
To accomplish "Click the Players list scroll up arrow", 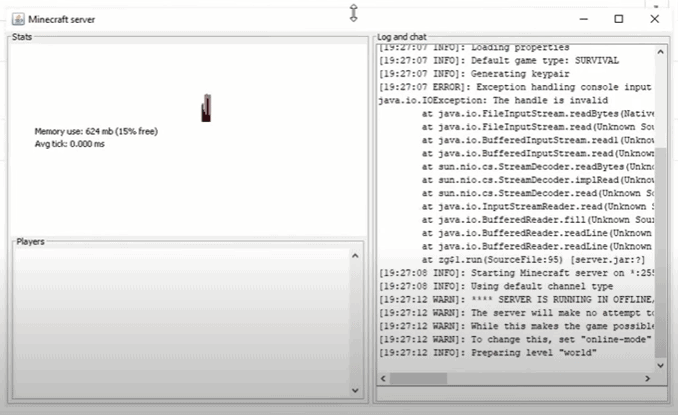I will (355, 256).
